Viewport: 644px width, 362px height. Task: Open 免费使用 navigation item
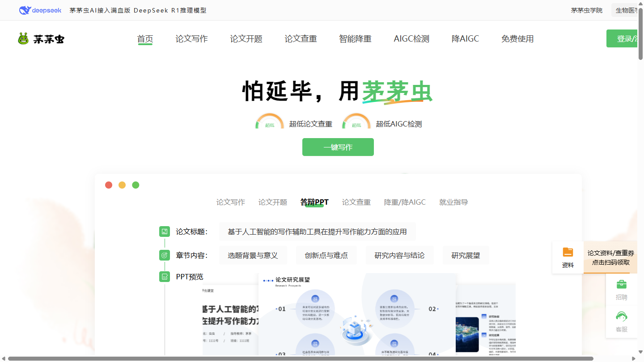[x=517, y=39]
